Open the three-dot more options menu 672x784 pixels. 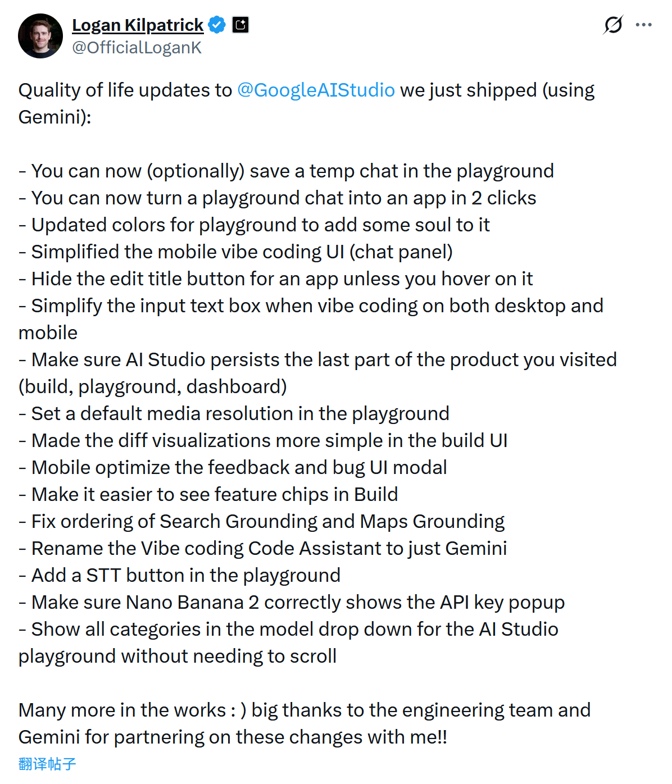pos(643,25)
